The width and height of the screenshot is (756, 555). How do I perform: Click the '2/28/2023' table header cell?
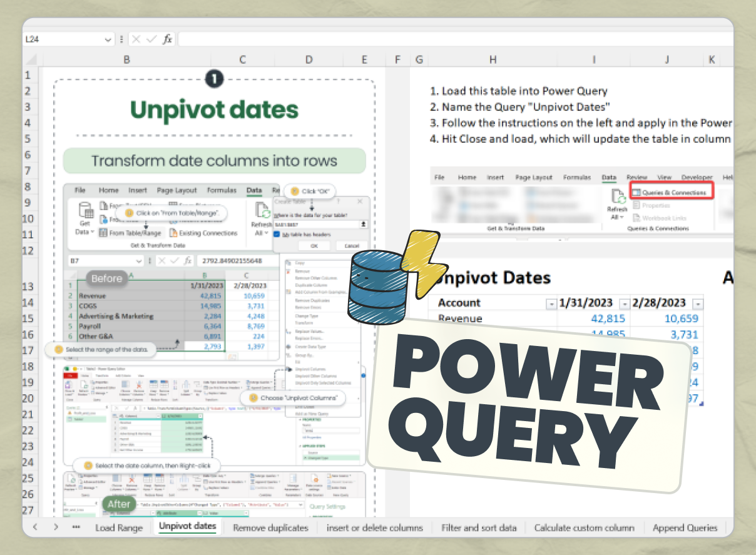coord(667,303)
